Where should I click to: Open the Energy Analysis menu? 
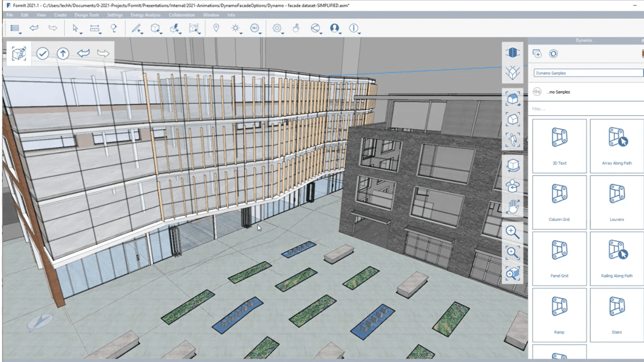point(145,15)
